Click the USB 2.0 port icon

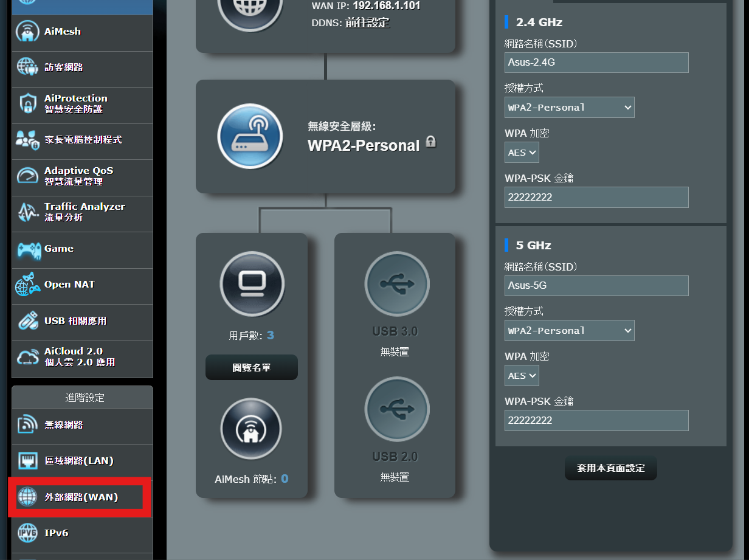[396, 409]
